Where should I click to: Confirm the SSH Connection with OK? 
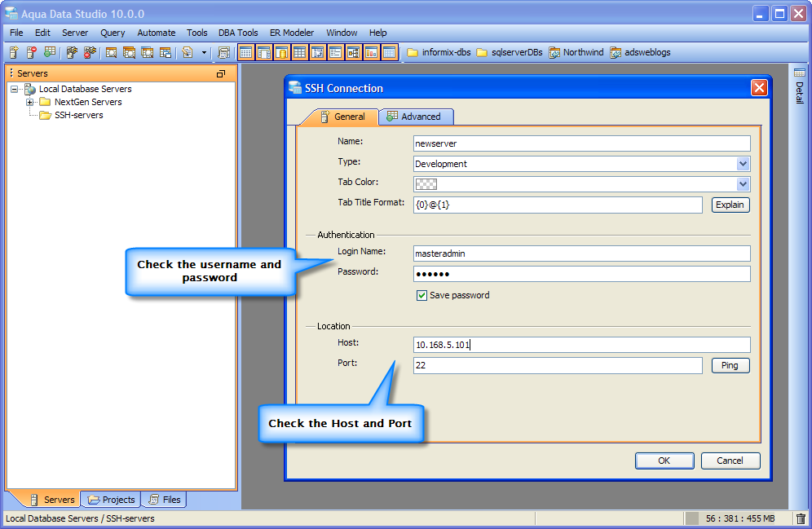point(664,461)
